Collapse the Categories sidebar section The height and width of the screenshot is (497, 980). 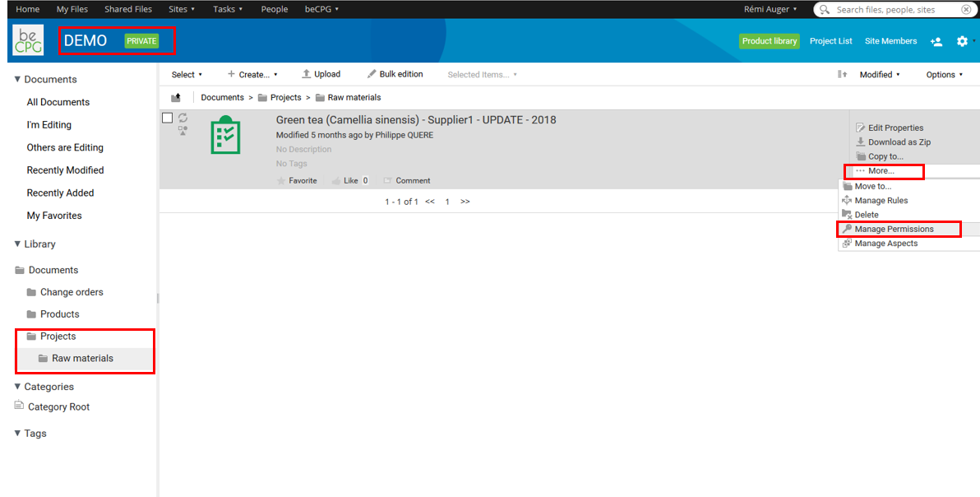(x=17, y=387)
